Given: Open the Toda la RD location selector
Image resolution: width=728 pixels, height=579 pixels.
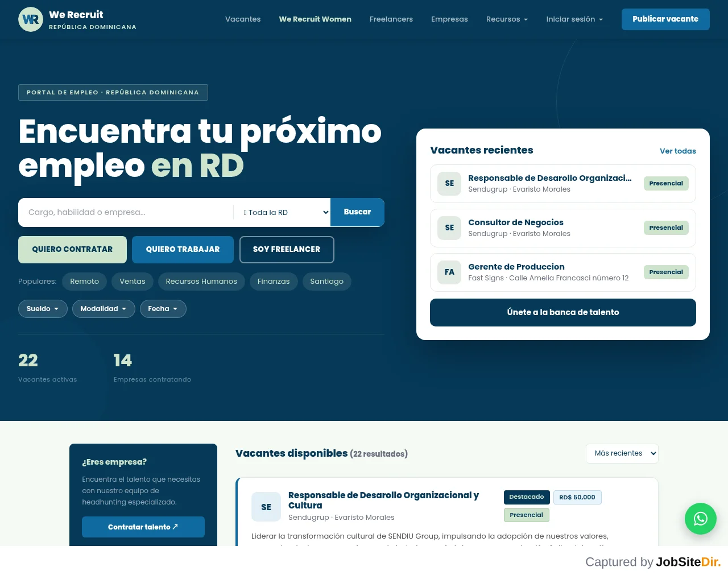Looking at the screenshot, I should (282, 212).
